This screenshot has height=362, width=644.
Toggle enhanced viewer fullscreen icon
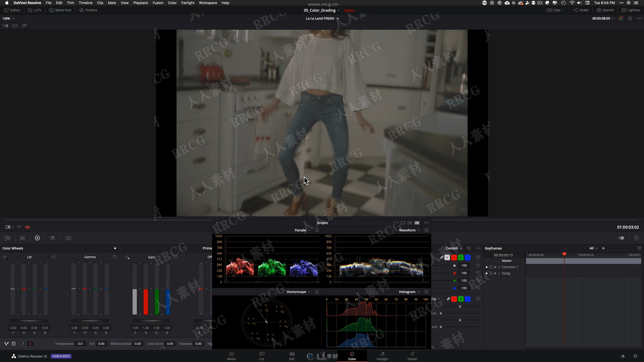click(x=630, y=18)
